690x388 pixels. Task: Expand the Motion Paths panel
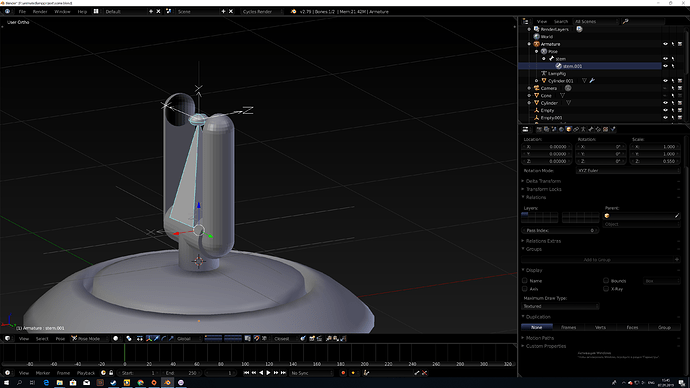point(540,338)
